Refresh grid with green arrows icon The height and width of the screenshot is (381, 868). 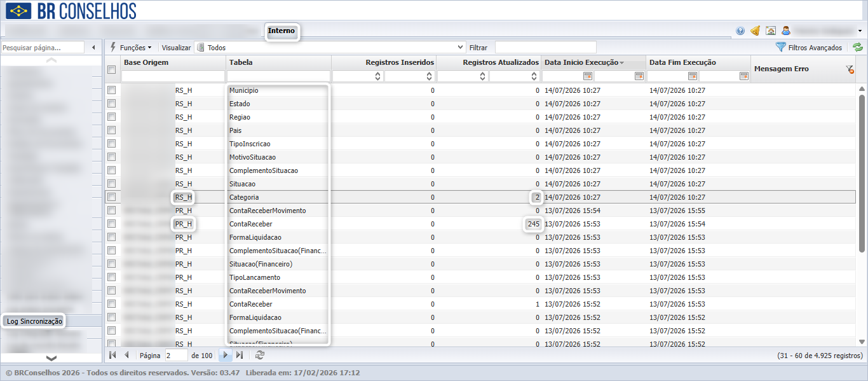(x=858, y=47)
